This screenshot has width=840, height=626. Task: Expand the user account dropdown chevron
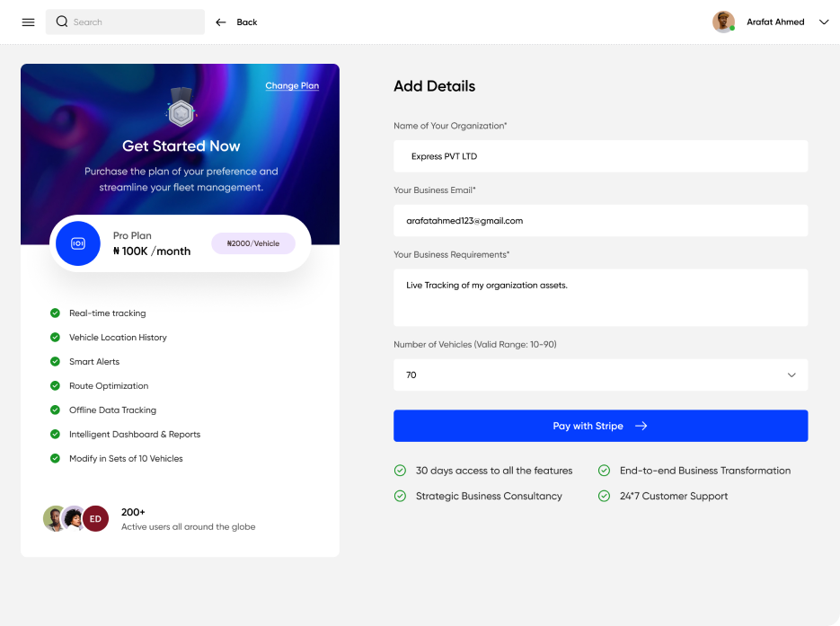coord(824,22)
